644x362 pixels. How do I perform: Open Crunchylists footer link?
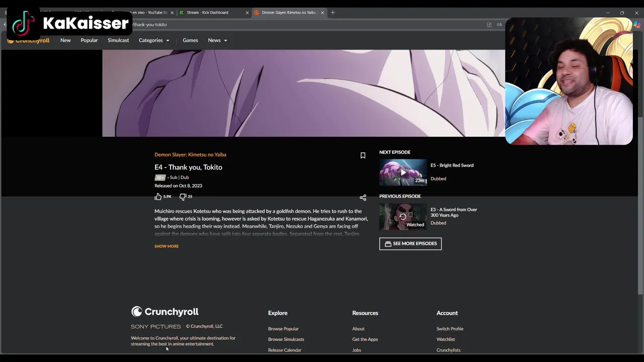click(x=448, y=350)
